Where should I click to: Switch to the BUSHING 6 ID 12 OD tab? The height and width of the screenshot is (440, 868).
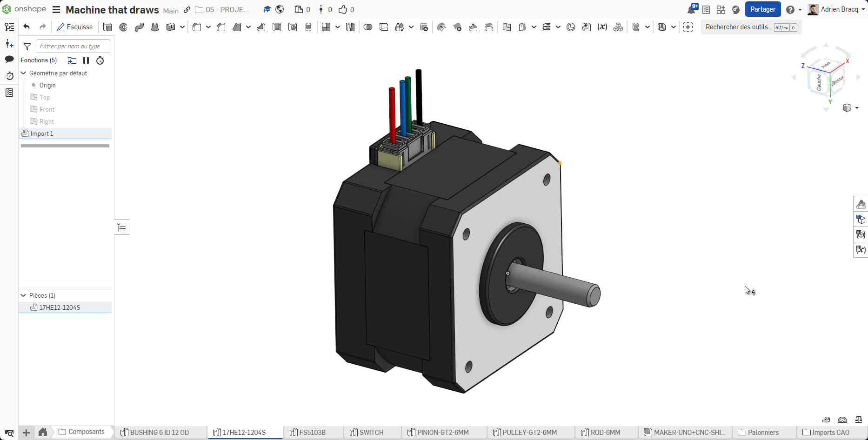[161, 432]
